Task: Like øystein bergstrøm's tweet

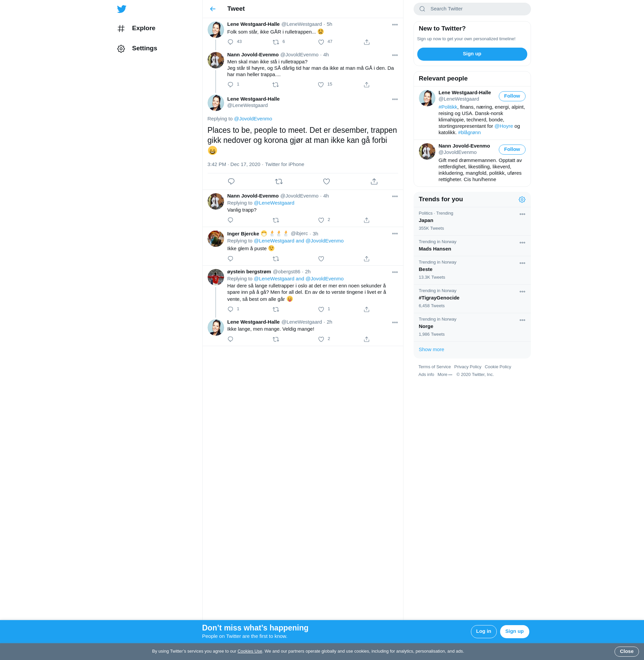Action: 321,309
